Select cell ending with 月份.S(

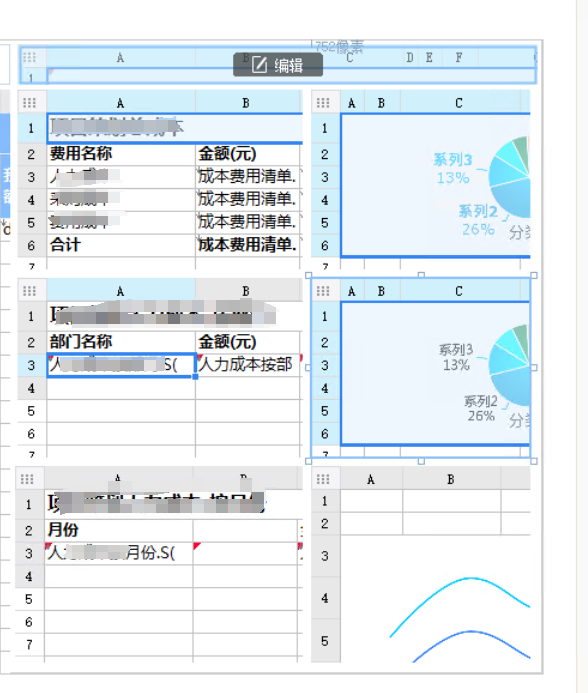pos(118,553)
